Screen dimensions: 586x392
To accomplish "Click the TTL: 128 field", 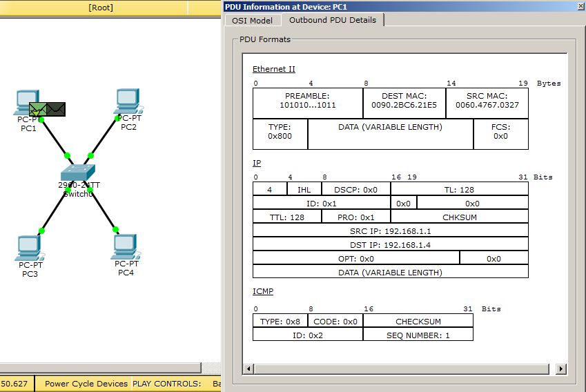I will pyautogui.click(x=287, y=217).
